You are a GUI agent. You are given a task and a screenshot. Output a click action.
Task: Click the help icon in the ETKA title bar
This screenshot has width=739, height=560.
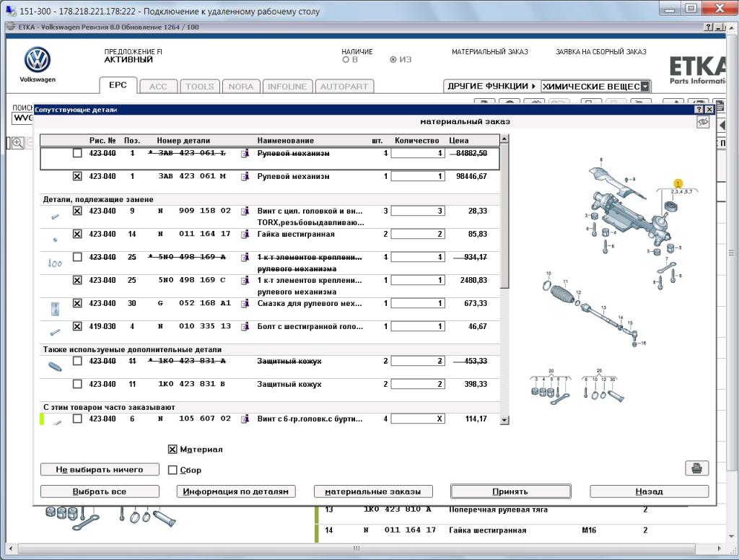click(709, 27)
